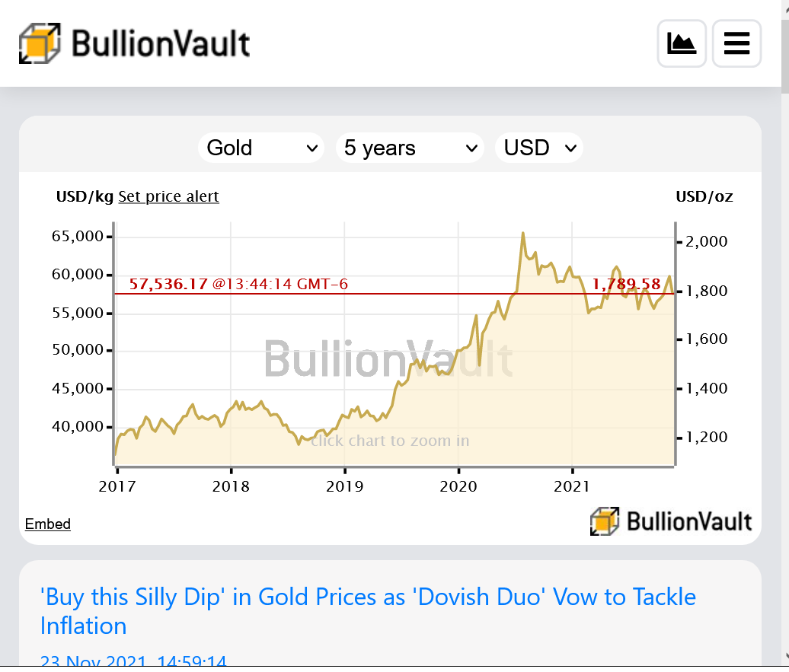Image resolution: width=789 pixels, height=672 pixels.
Task: Click the BullionVault cube logo icon
Action: [40, 43]
